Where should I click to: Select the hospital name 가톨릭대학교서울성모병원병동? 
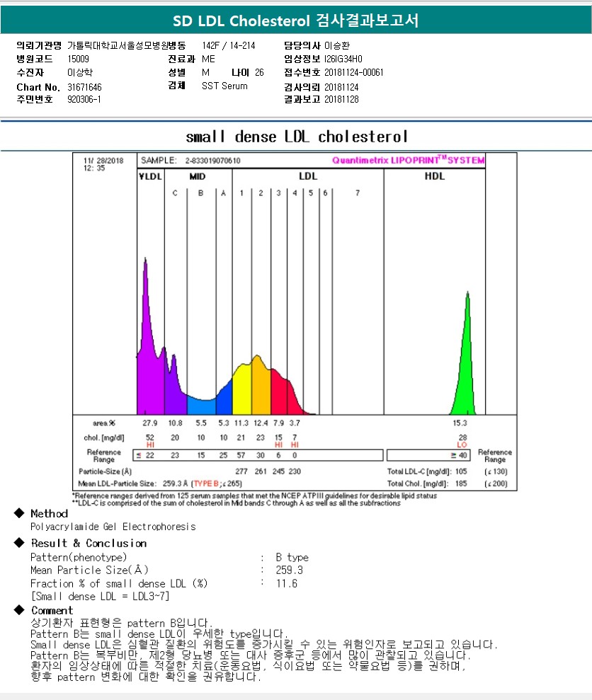point(127,45)
